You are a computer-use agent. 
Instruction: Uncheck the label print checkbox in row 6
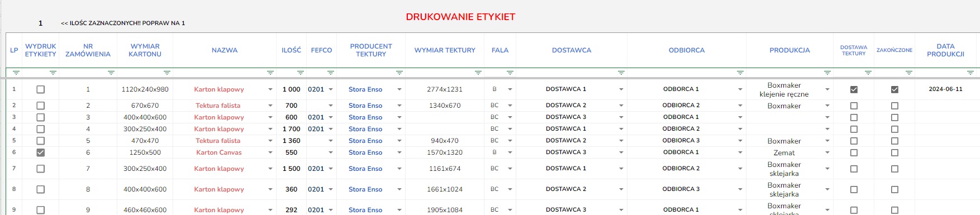click(40, 152)
